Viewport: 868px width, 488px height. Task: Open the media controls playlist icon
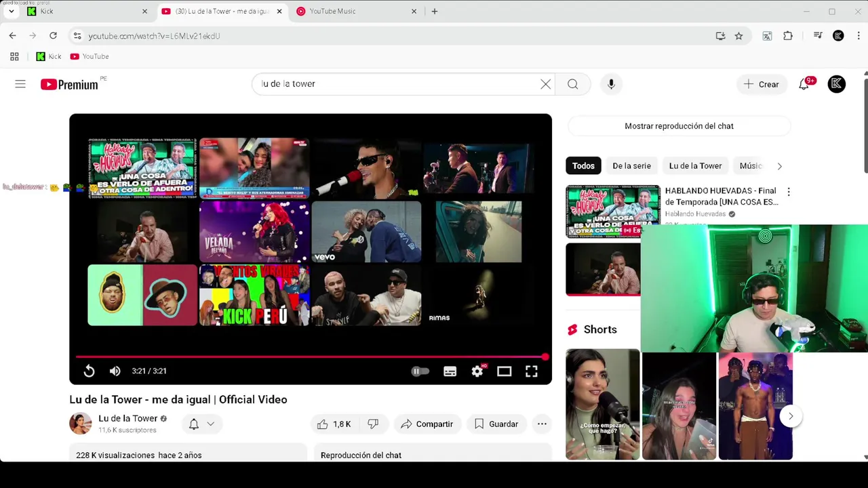coord(818,36)
